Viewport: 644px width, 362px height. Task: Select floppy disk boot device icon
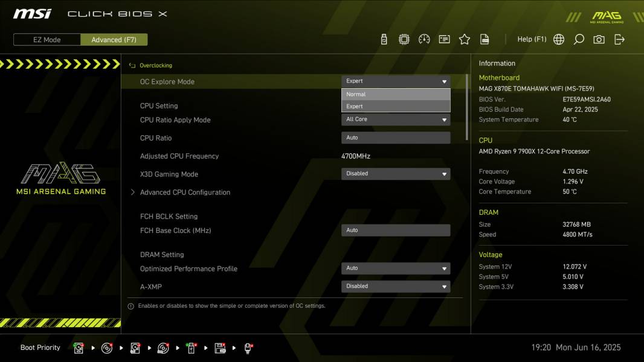220,348
